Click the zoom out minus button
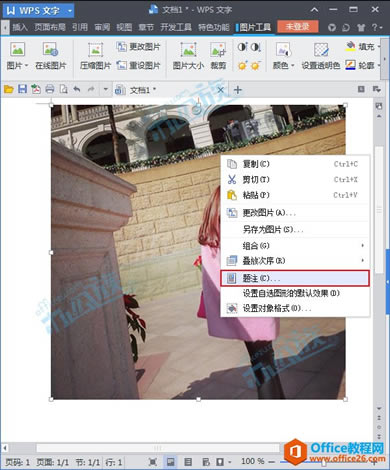390x470 pixels. click(272, 462)
